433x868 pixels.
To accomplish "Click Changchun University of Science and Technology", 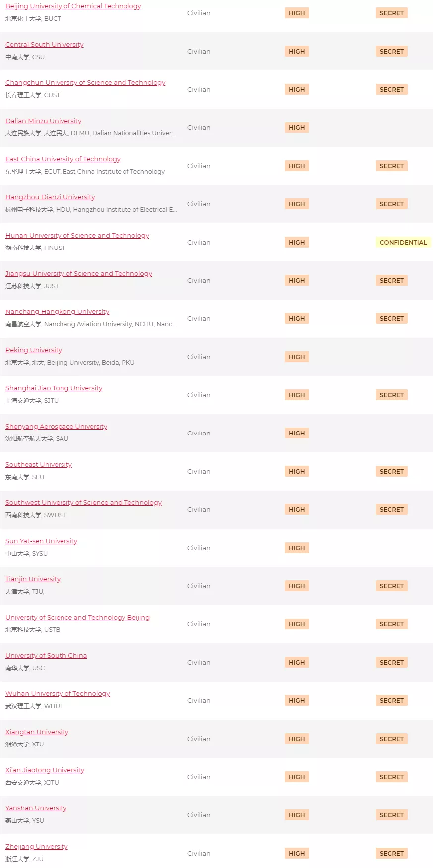I will tap(85, 83).
